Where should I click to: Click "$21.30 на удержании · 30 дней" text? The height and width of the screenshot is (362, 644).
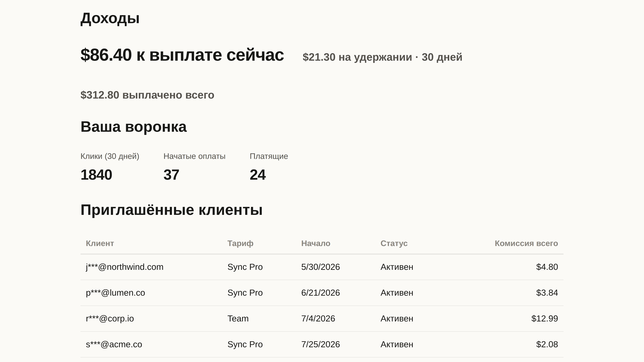click(x=382, y=57)
